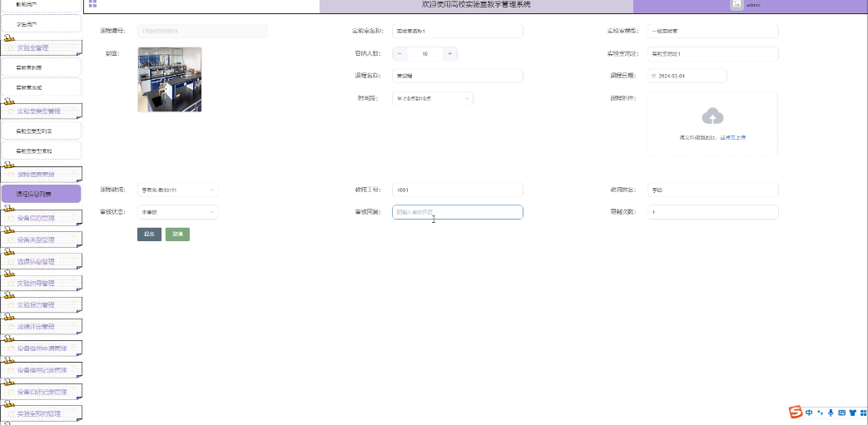Expand the 选课信息管理 sidebar menu

tap(42, 261)
